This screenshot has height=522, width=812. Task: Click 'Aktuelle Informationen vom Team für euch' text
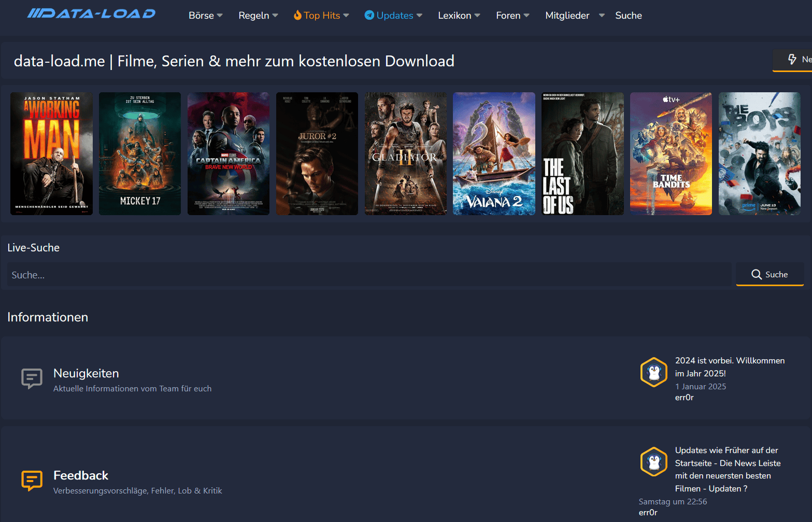point(132,389)
